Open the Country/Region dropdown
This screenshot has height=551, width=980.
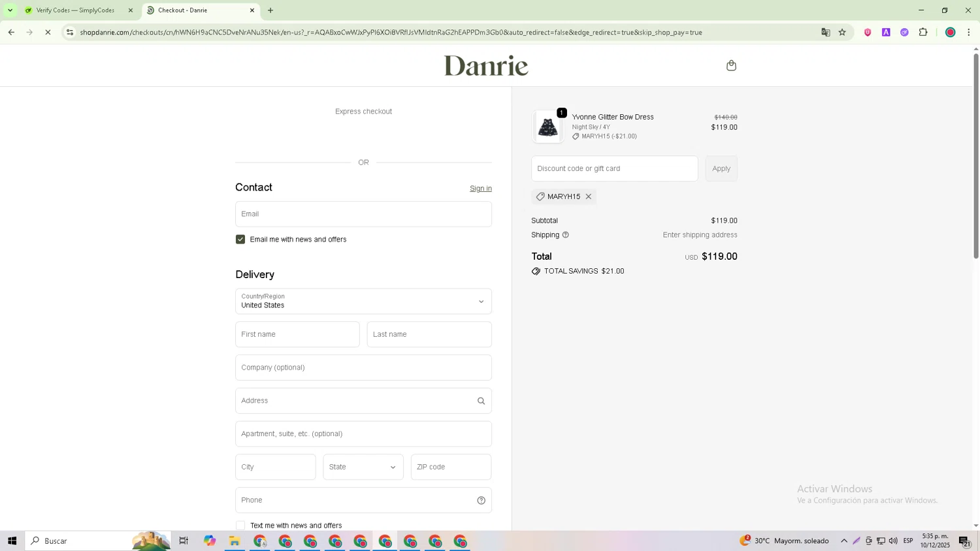click(363, 302)
